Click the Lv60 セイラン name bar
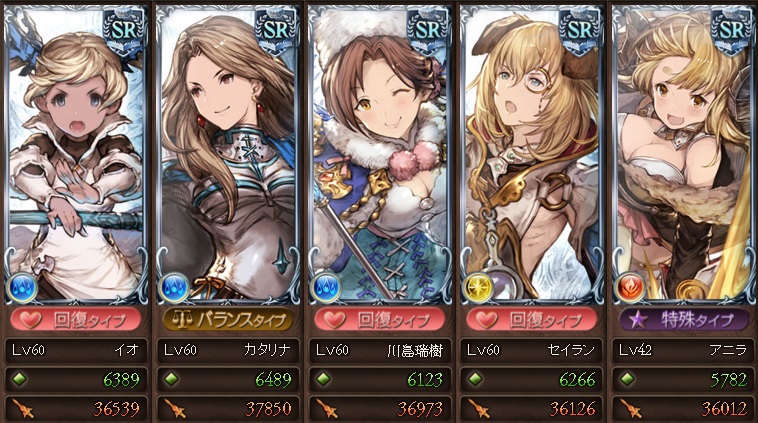Viewport: 758px width, 423px height. (532, 350)
